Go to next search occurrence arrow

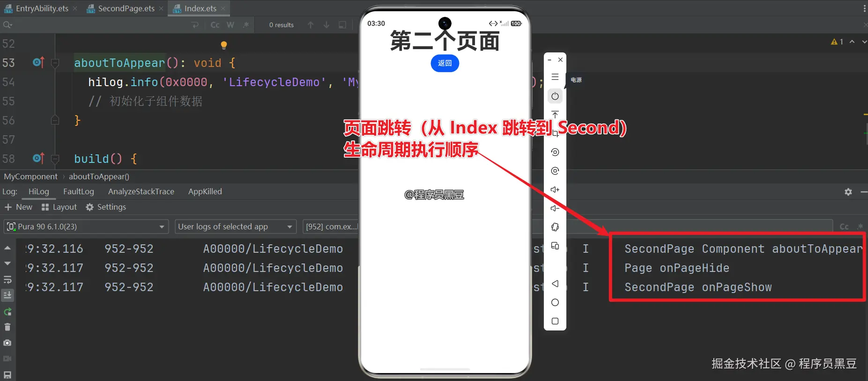(x=326, y=25)
